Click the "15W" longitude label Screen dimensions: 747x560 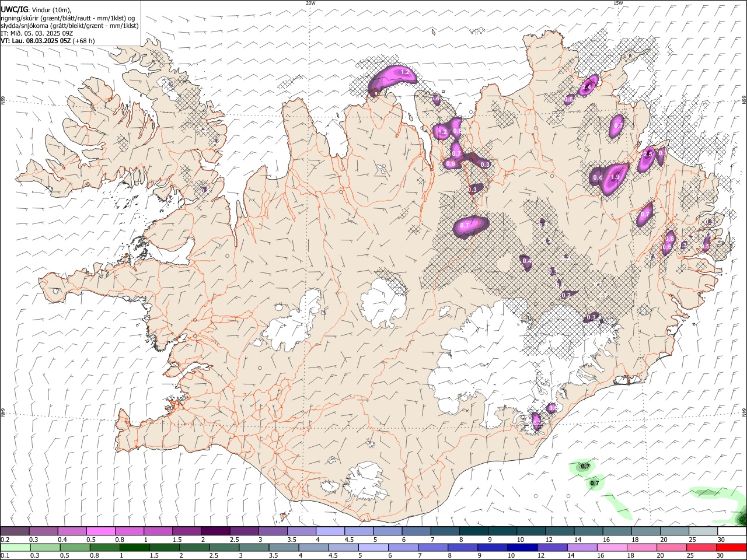(x=618, y=3)
